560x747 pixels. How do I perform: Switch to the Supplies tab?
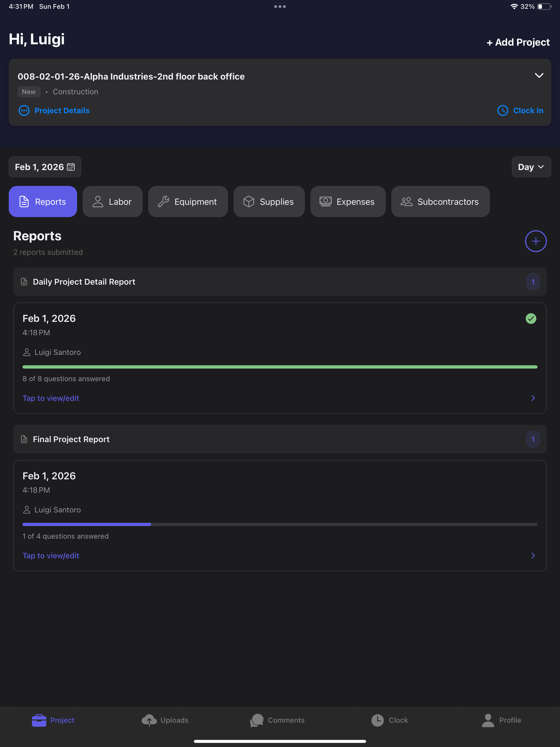pos(269,202)
